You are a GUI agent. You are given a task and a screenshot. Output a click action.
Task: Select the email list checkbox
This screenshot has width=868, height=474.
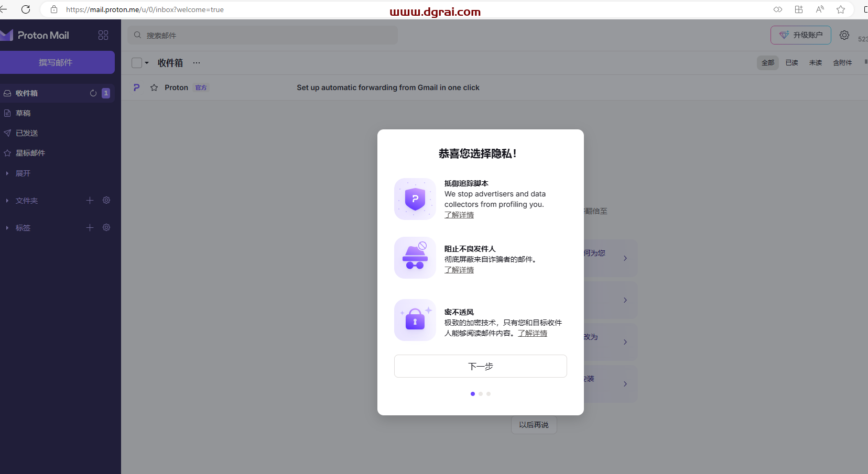pos(136,62)
